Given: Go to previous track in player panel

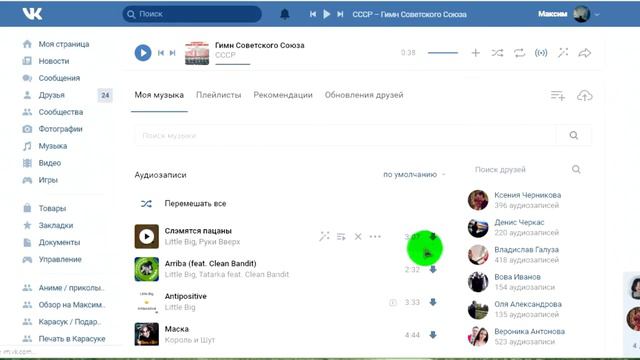Looking at the screenshot, I should pyautogui.click(x=161, y=53).
